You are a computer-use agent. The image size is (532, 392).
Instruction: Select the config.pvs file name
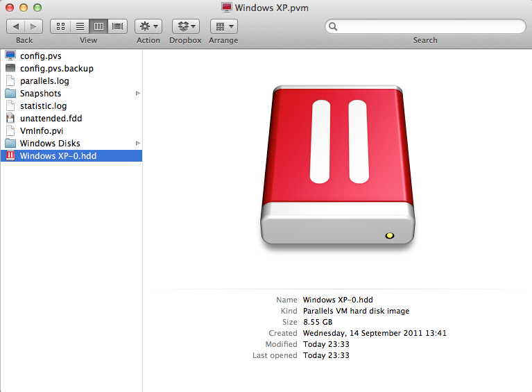coord(41,56)
